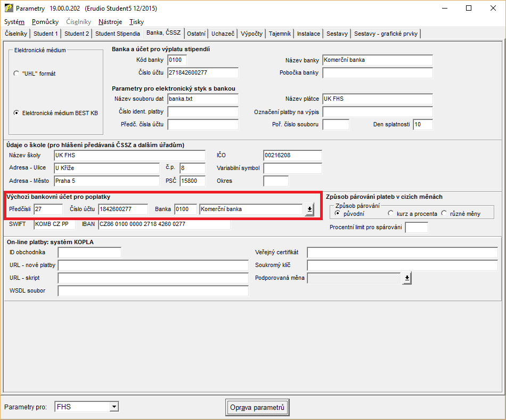
Task: Open the Systém menu
Action: [x=14, y=22]
